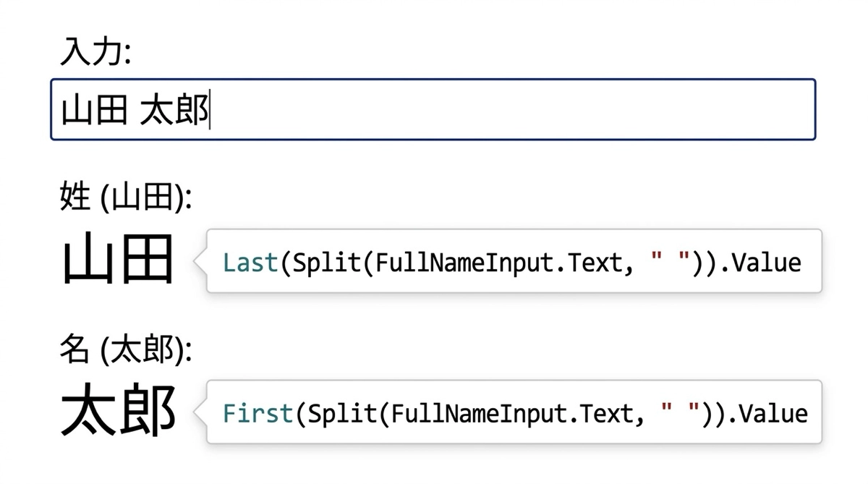Click the space string literal in Last formula

pos(667,262)
